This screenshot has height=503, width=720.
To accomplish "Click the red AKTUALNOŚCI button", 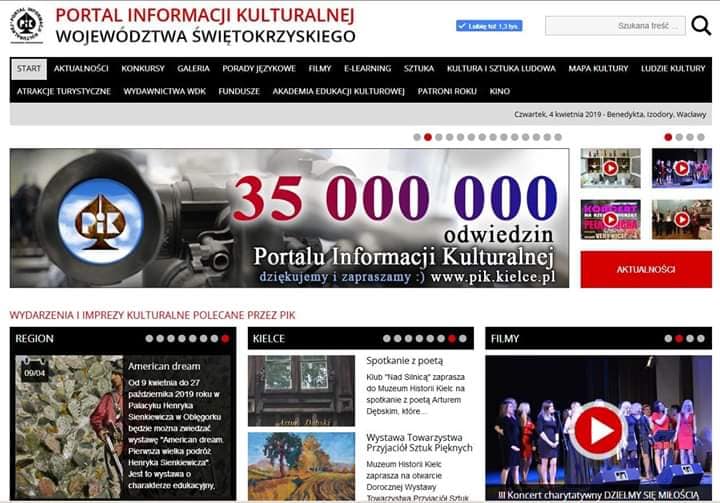I will (646, 269).
